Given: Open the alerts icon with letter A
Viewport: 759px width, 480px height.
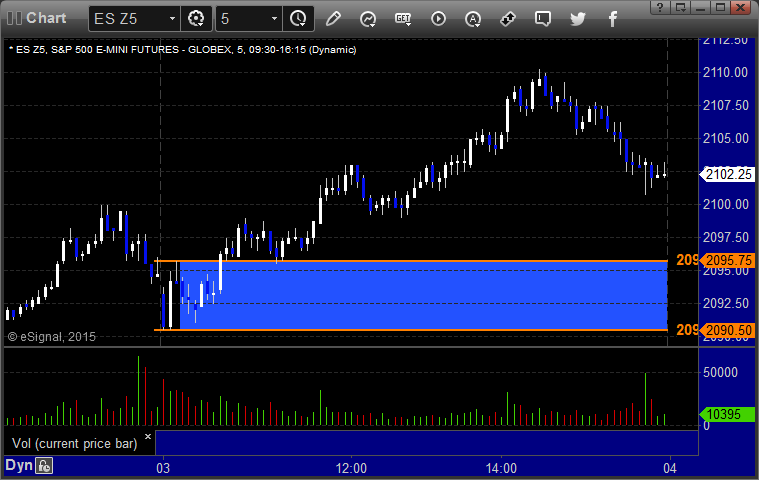Looking at the screenshot, I should (x=473, y=19).
